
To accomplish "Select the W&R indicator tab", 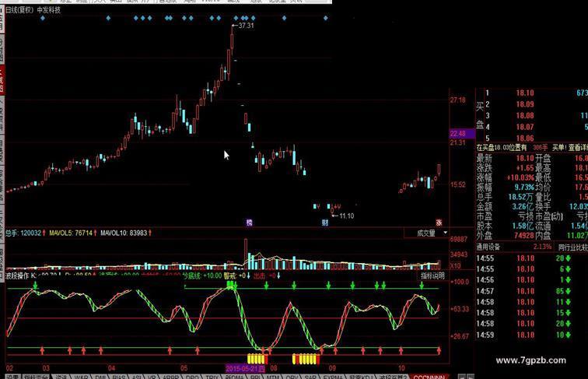I will point(81,377).
